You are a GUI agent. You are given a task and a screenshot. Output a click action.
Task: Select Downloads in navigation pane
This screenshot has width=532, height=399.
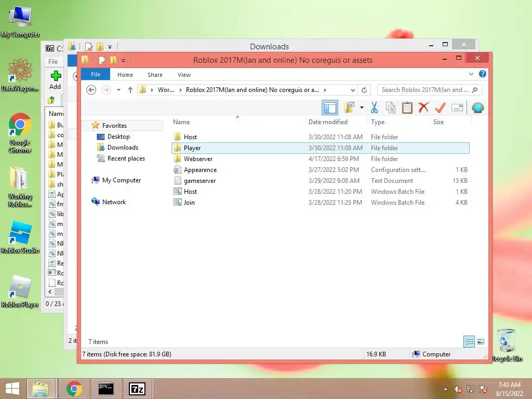(x=123, y=147)
